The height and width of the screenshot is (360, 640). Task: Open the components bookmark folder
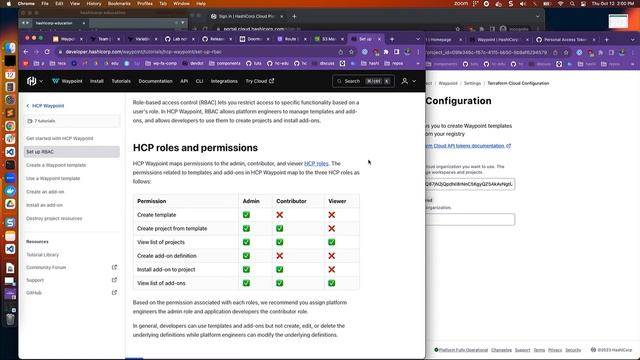coord(224,63)
